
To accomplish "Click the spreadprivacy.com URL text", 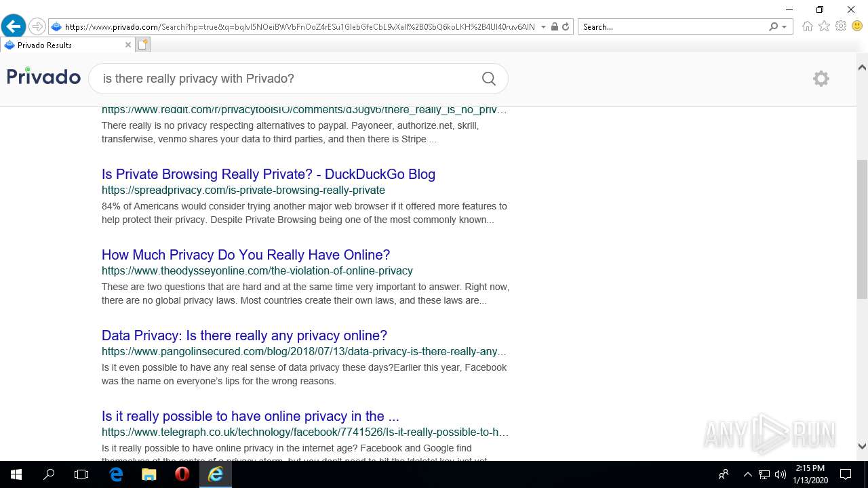I will [243, 190].
